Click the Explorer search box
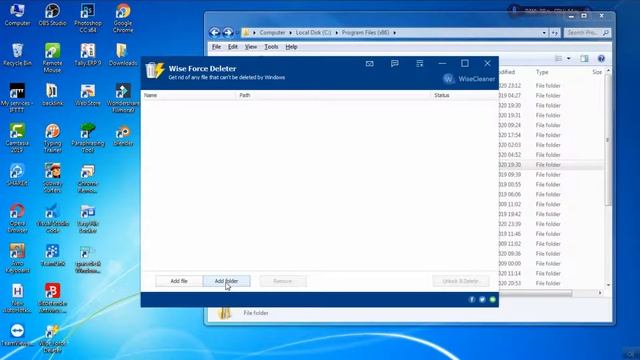This screenshot has height=360, width=640. click(x=587, y=33)
